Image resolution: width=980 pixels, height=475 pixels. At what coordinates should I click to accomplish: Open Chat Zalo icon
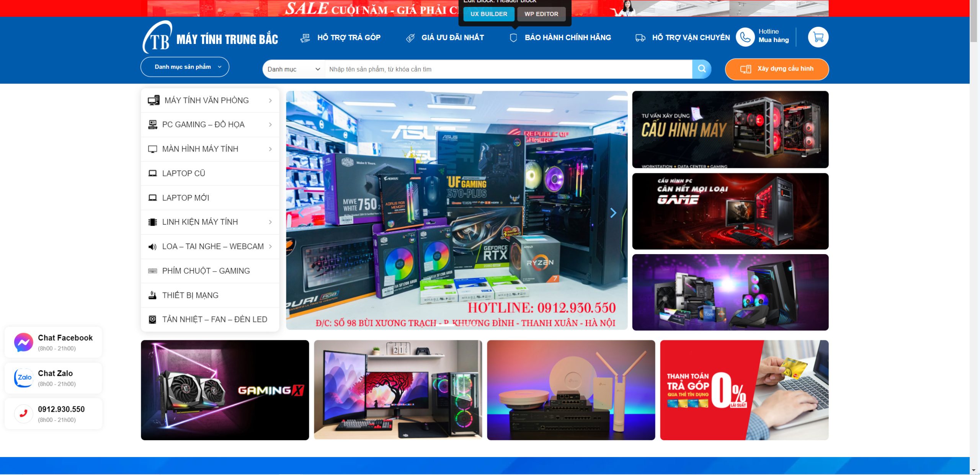coord(23,378)
